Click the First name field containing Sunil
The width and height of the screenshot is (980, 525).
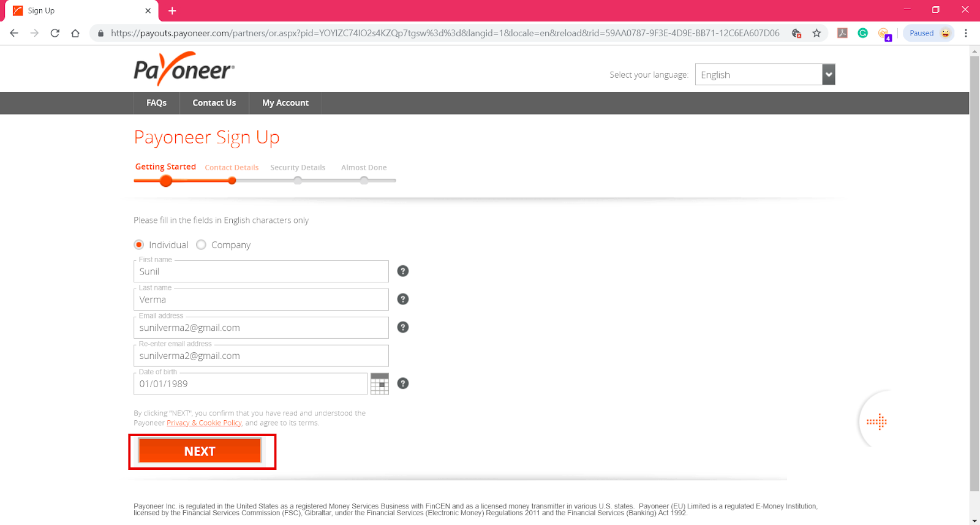[261, 271]
